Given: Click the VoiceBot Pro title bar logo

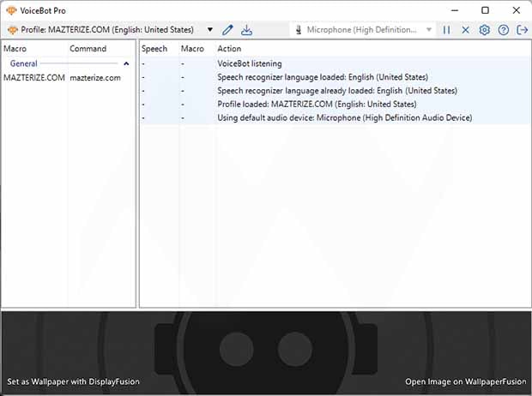Looking at the screenshot, I should point(11,10).
